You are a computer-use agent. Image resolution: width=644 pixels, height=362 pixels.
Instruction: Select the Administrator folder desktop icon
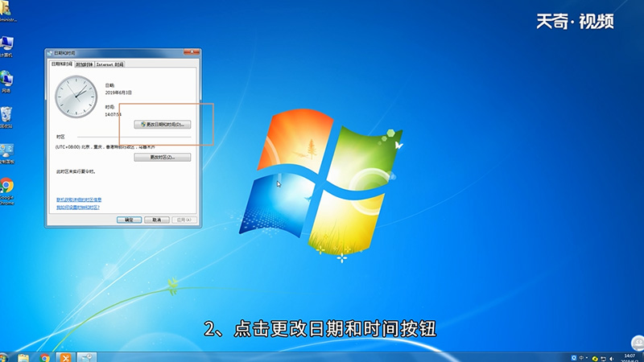6,11
